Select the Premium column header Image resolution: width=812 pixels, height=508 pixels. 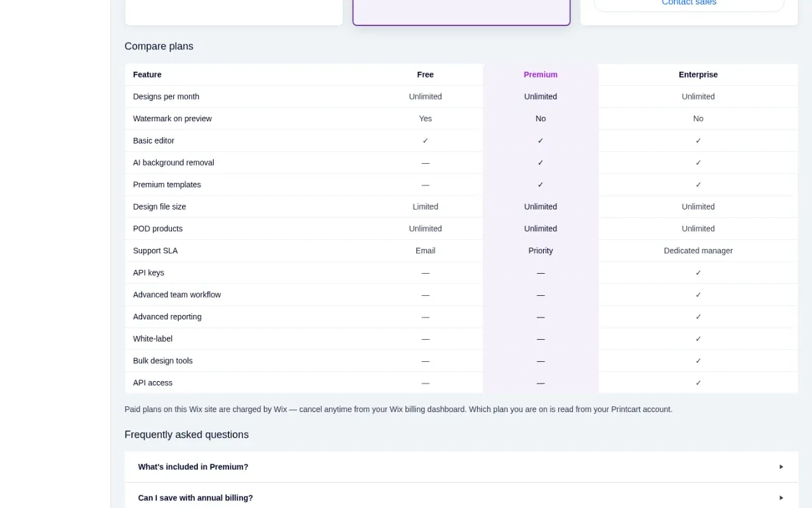[540, 74]
